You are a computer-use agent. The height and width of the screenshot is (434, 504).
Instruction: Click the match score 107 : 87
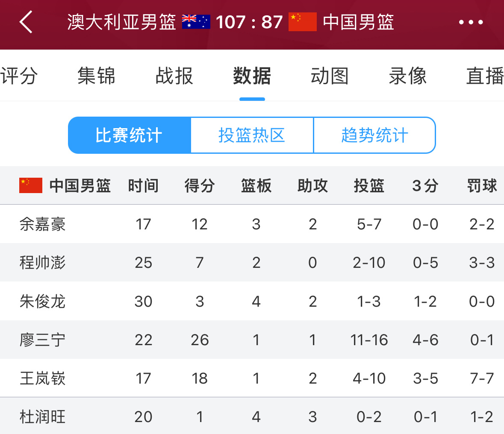(x=248, y=23)
